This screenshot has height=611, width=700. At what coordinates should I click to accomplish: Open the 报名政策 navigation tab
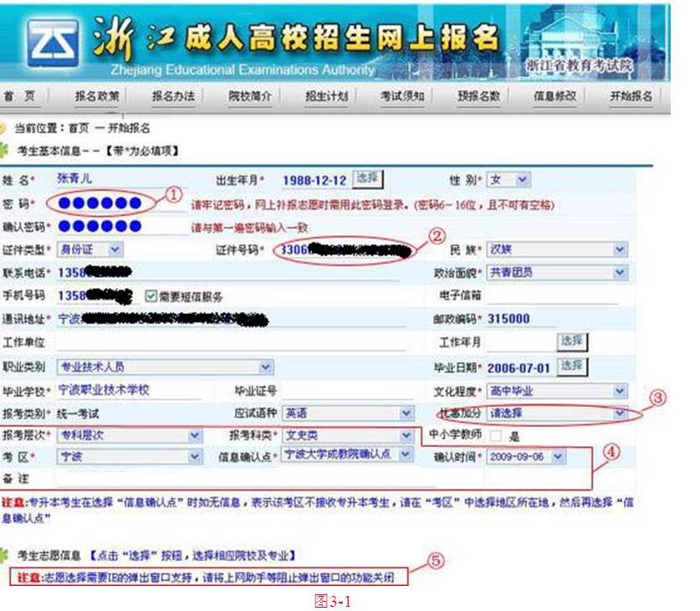(x=97, y=96)
